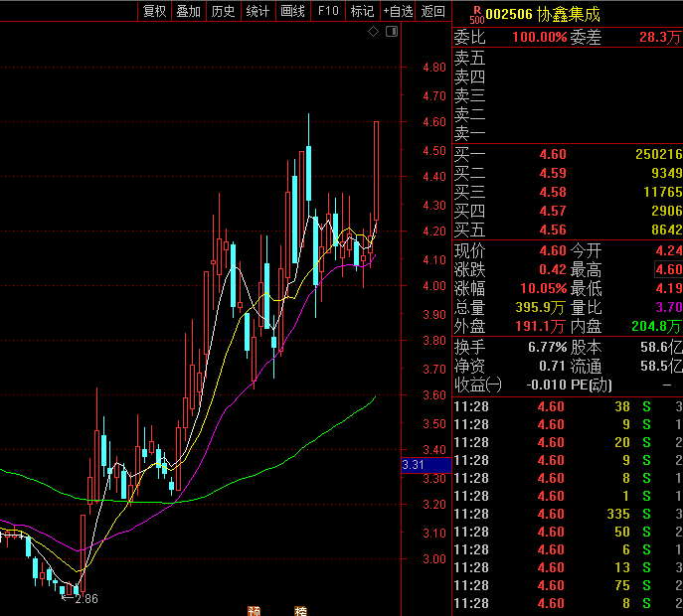Open the 叠加 overlay option

pos(188,11)
